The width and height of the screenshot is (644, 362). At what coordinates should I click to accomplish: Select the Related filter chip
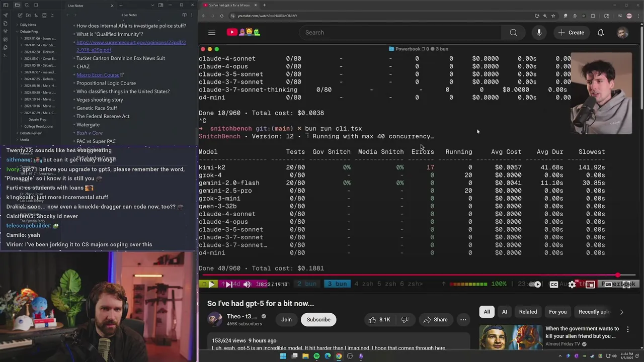[528, 312]
